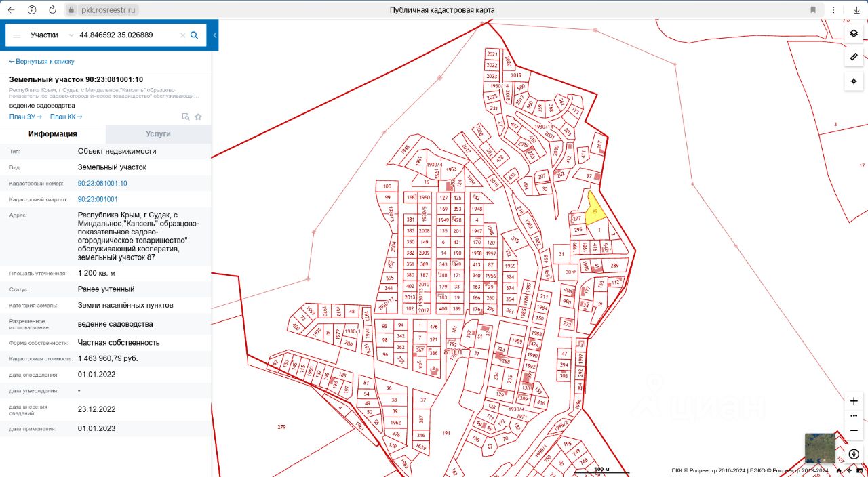Select the date 23.12.2022
Image resolution: width=868 pixels, height=477 pixels.
click(97, 409)
